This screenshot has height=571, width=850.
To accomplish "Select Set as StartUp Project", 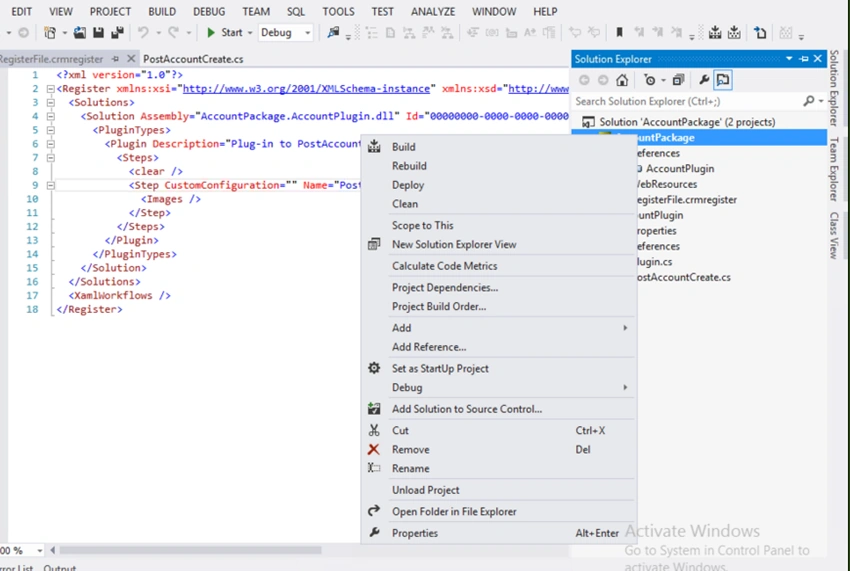I will [440, 369].
